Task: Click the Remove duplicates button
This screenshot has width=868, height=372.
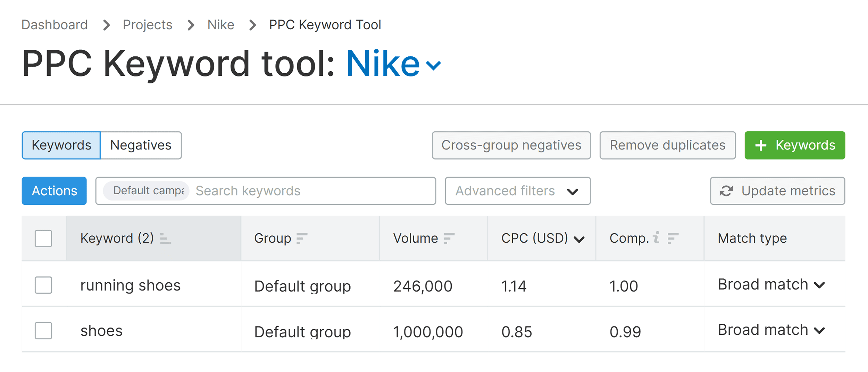Action: 667,145
